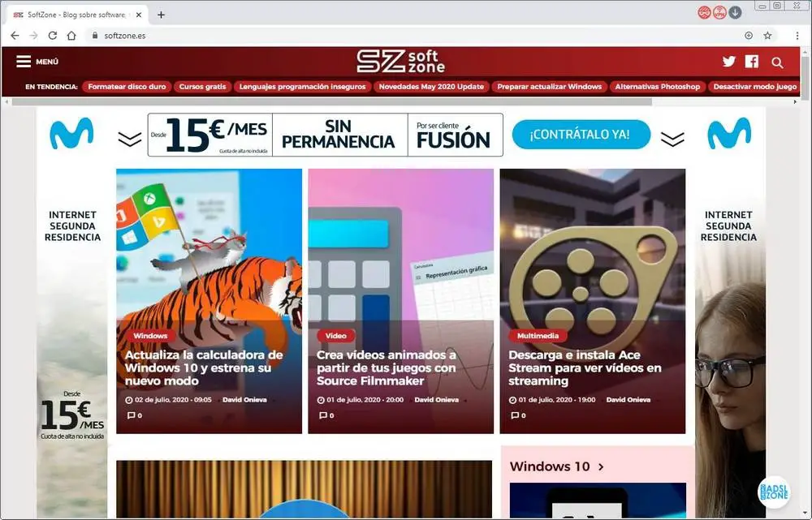Open trending tag Formatear disco duro

(x=127, y=87)
